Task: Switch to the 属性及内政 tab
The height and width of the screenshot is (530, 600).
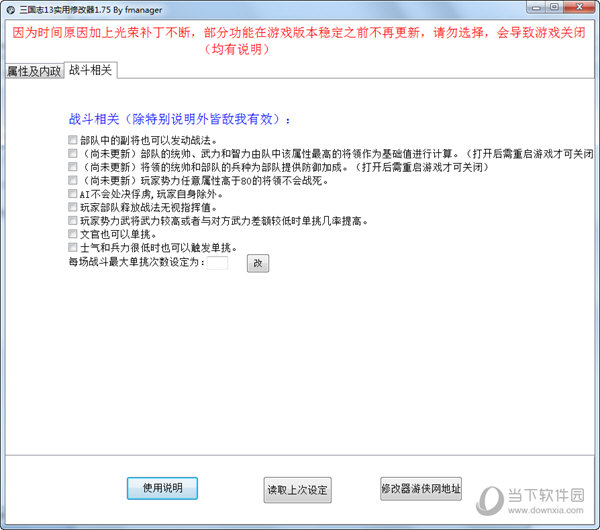Action: [34, 71]
